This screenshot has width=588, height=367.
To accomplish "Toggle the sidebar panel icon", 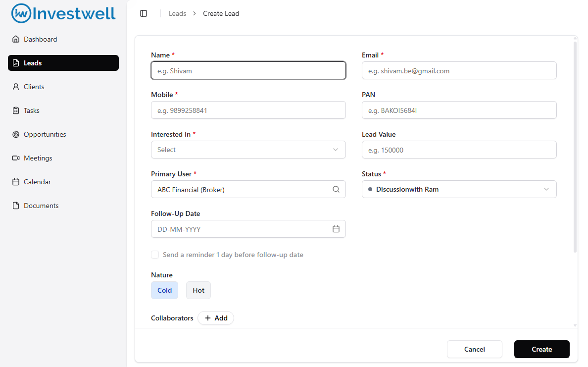I will [x=144, y=13].
